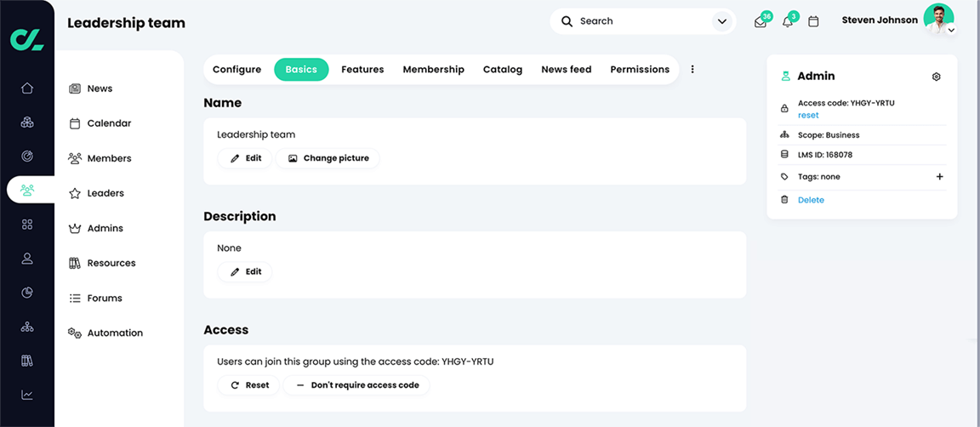Open the users icon in left sidebar
Screen dimensions: 980x427
coord(27,259)
